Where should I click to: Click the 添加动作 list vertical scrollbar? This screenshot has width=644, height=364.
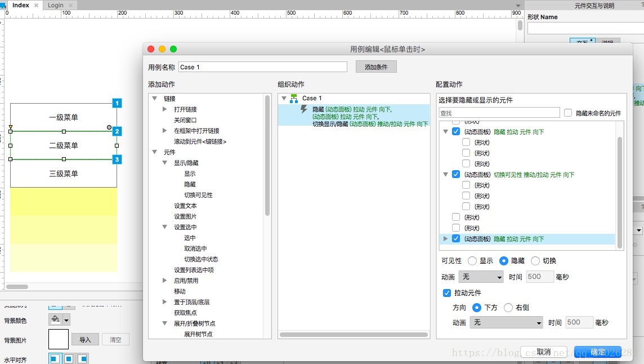point(267,156)
